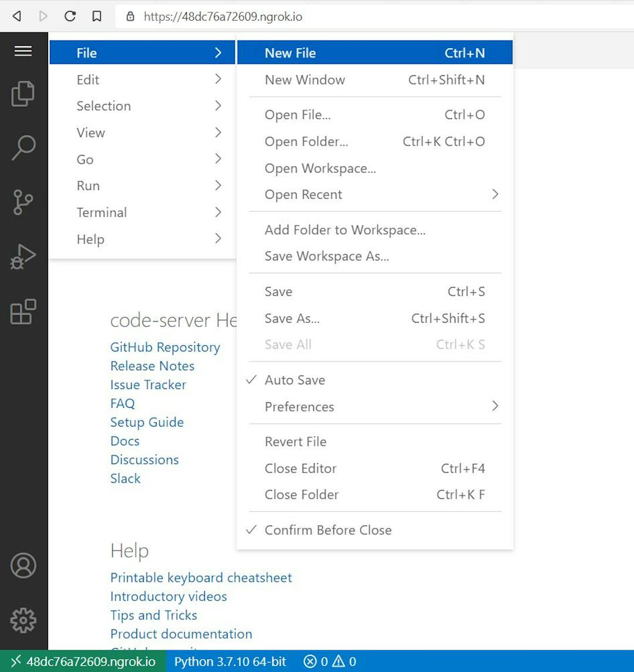Disable Confirm Before Close
Screen dimensions: 634x672
pos(328,529)
